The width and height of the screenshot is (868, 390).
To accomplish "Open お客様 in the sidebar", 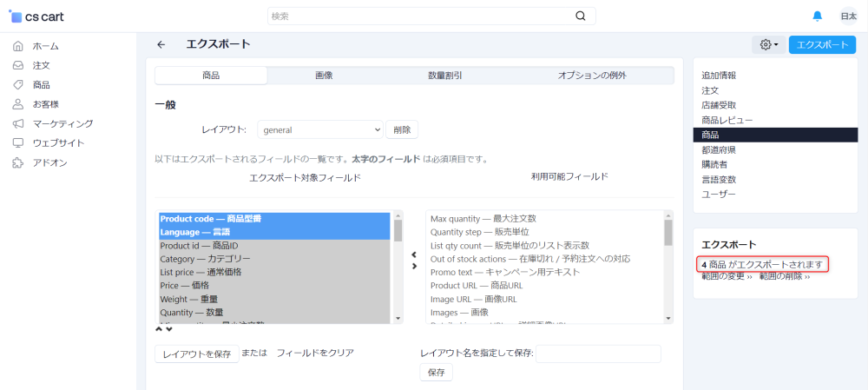I will 45,104.
